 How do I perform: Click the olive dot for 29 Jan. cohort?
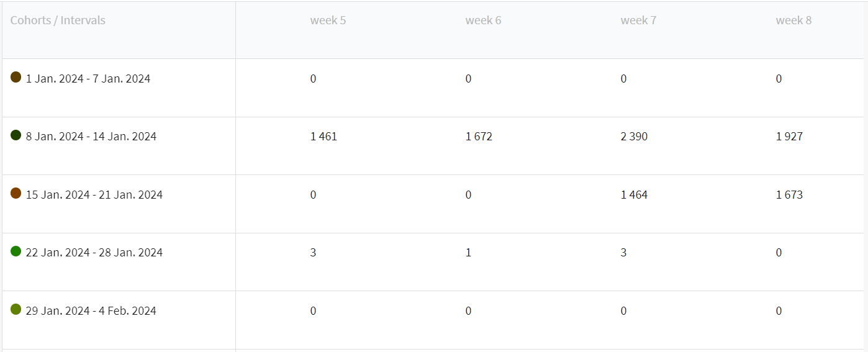pos(16,309)
